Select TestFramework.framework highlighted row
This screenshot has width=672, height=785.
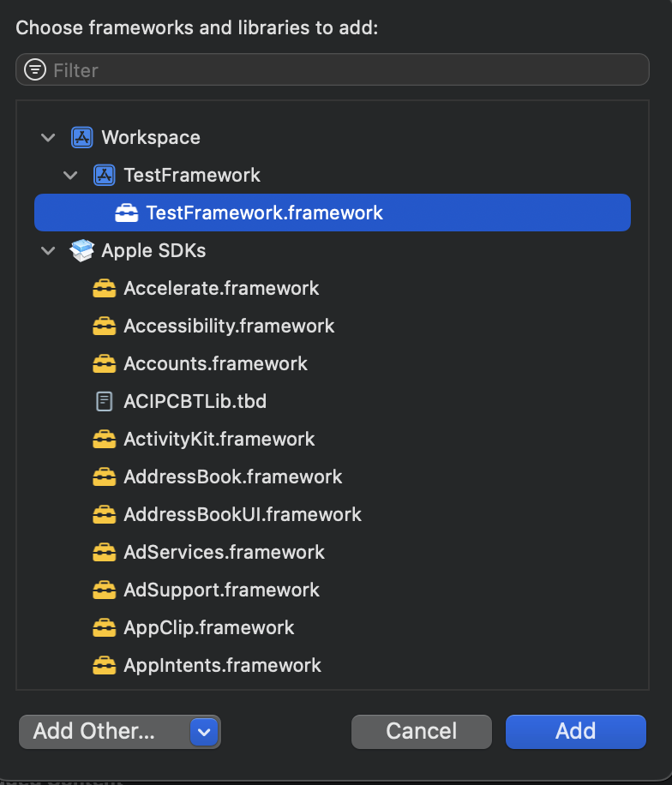tap(333, 213)
